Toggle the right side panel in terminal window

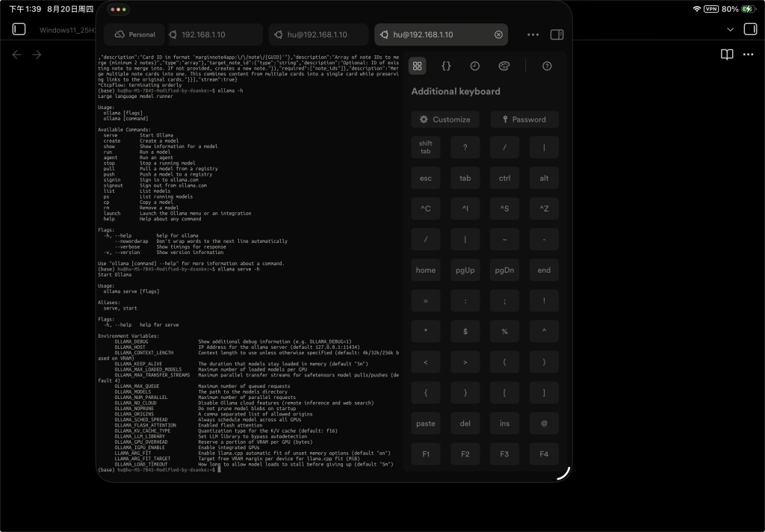pyautogui.click(x=557, y=34)
